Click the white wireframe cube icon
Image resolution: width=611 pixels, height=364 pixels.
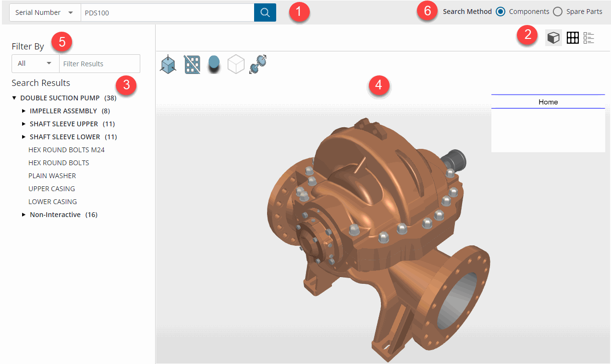(236, 64)
